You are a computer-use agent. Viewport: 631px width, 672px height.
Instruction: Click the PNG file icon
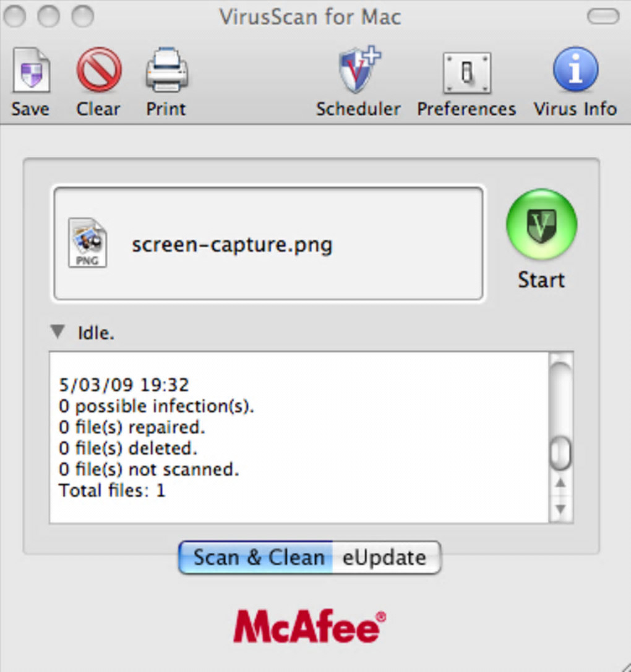tap(87, 243)
